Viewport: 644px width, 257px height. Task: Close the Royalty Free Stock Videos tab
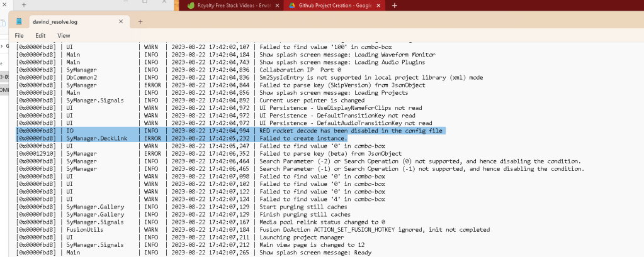[277, 5]
